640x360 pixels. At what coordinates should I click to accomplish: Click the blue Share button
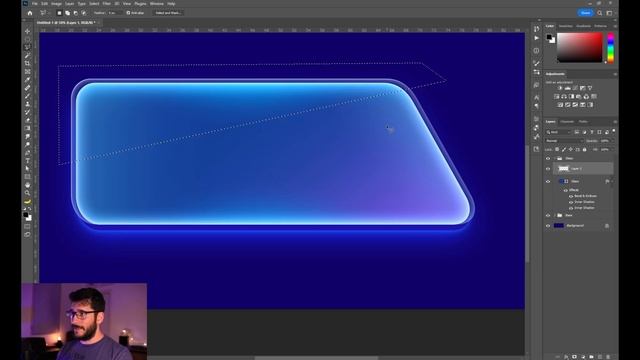[x=585, y=13]
